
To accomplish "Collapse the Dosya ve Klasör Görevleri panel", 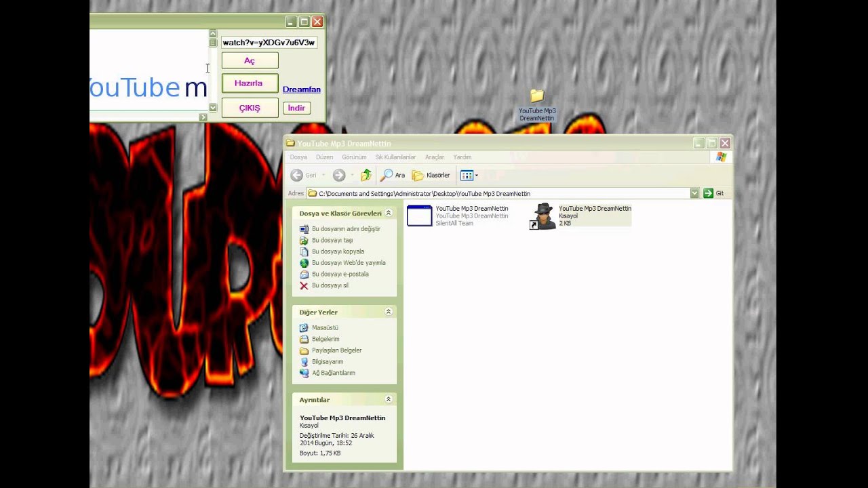I will (389, 213).
